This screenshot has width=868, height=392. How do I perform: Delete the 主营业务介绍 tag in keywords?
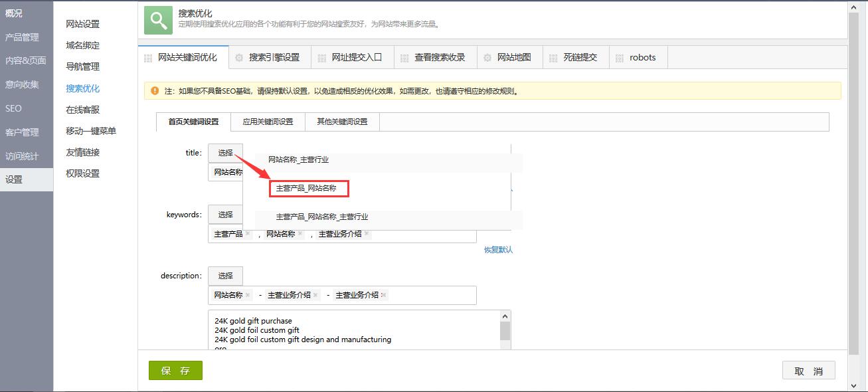[x=367, y=234]
